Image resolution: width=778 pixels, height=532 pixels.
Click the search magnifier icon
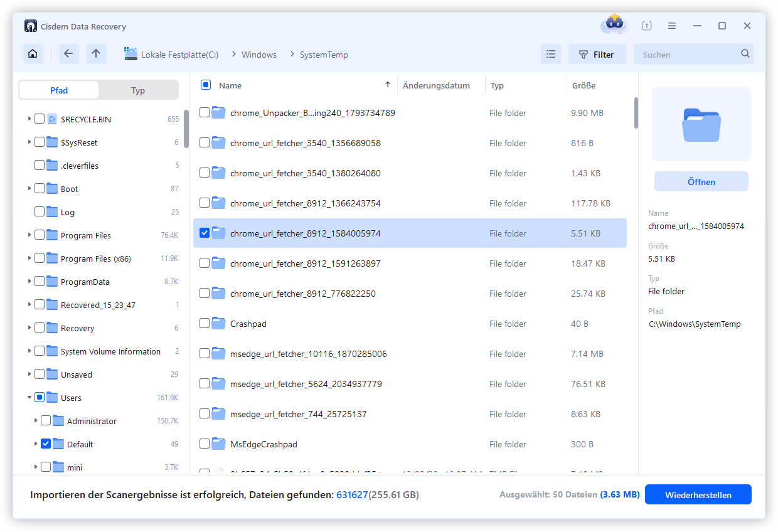click(745, 54)
